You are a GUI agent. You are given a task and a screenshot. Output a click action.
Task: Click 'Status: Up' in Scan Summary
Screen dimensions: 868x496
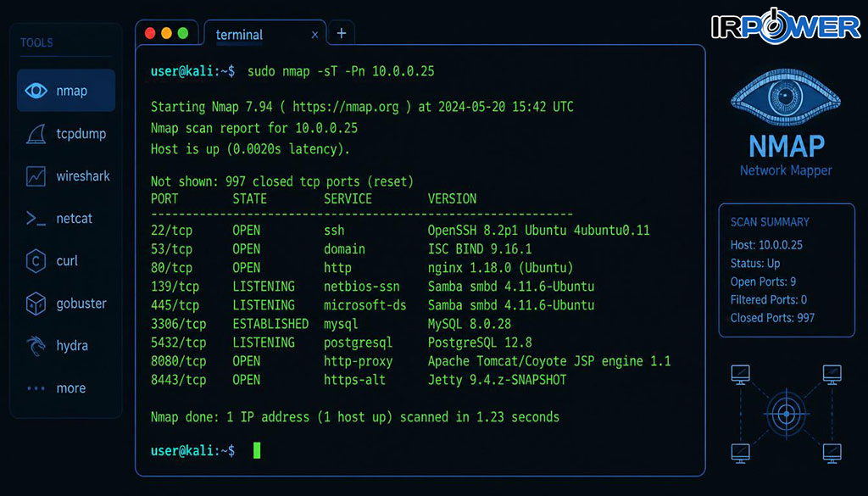pyautogui.click(x=755, y=264)
